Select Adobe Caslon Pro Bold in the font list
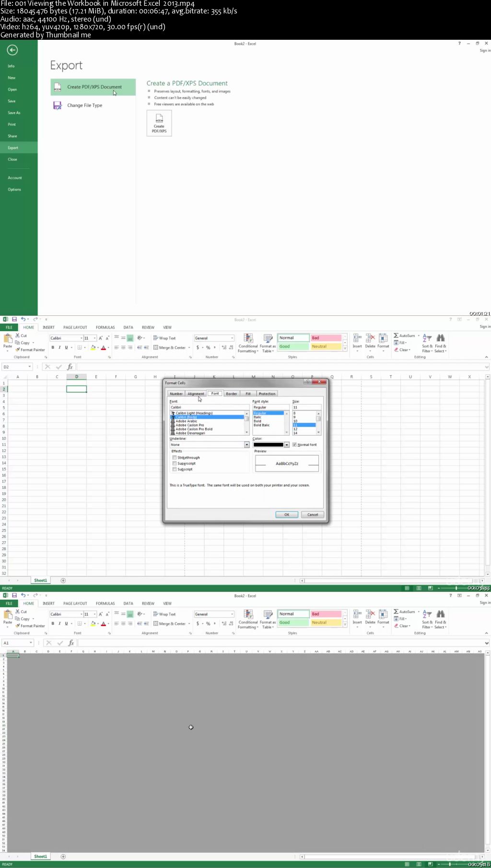 point(194,429)
